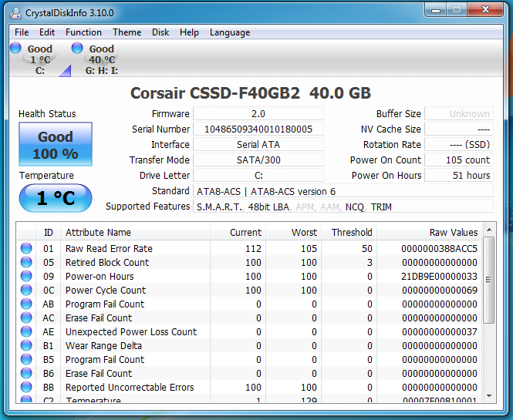
Task: Select the Power-on Hours attribute row
Action: click(249, 276)
